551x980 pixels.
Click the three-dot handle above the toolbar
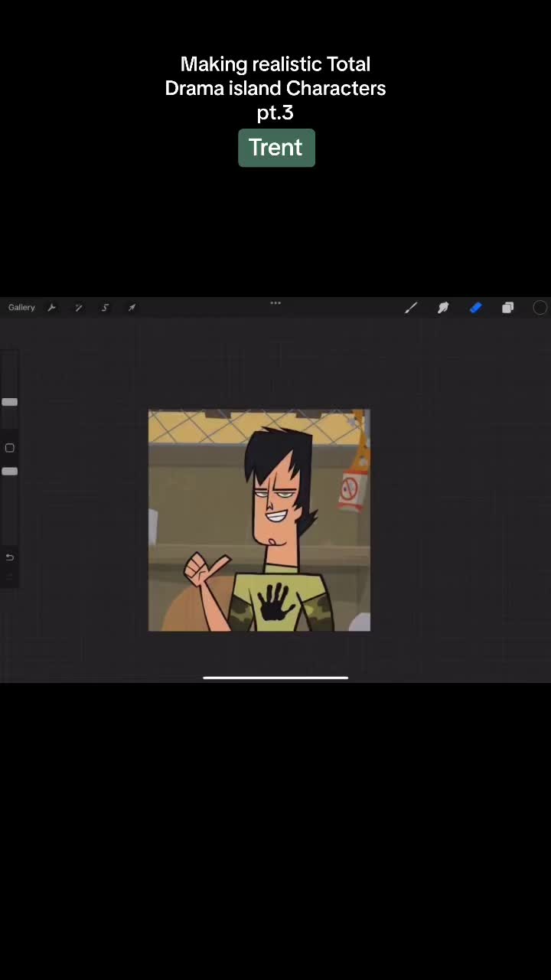pyautogui.click(x=275, y=303)
